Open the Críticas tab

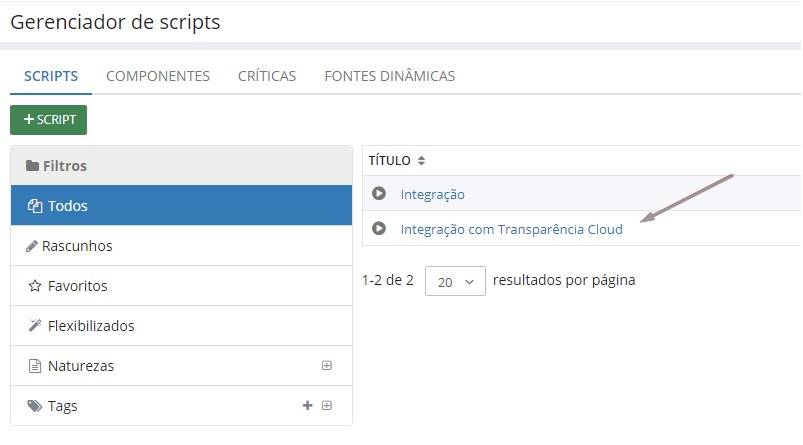(x=267, y=76)
